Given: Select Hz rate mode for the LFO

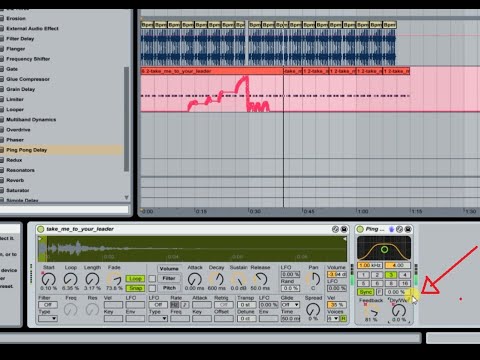Looking at the screenshot, I should pos(174,305).
